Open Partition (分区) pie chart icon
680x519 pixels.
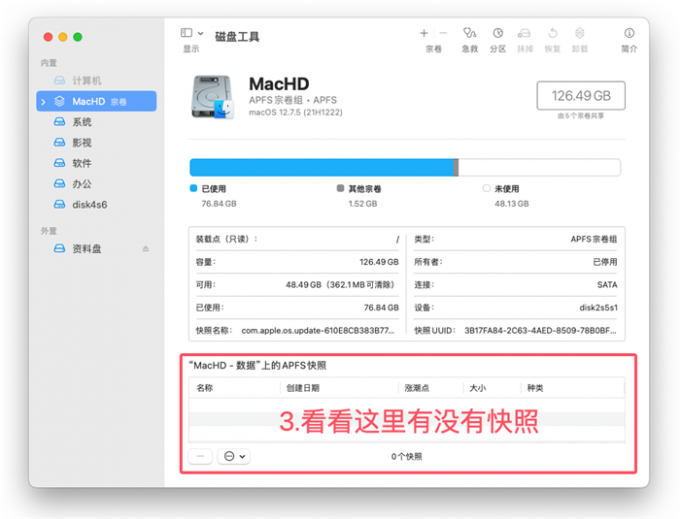click(x=498, y=33)
